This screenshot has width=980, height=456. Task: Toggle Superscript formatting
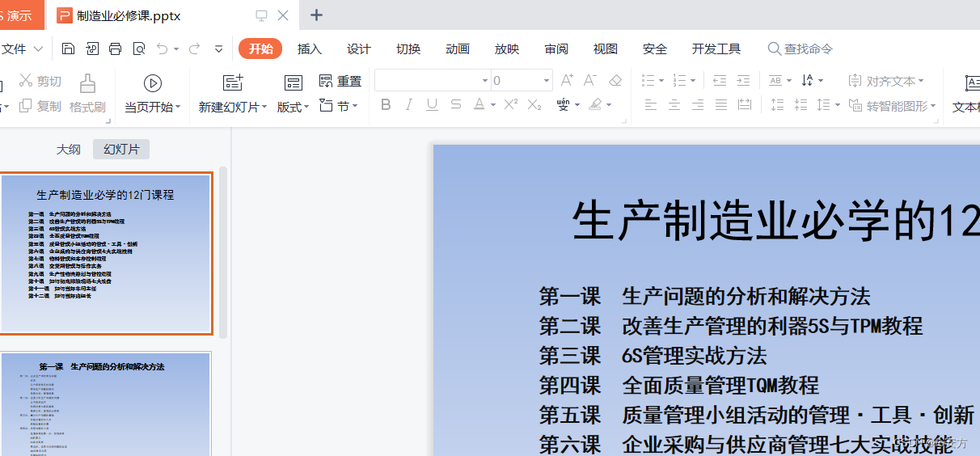(x=511, y=104)
